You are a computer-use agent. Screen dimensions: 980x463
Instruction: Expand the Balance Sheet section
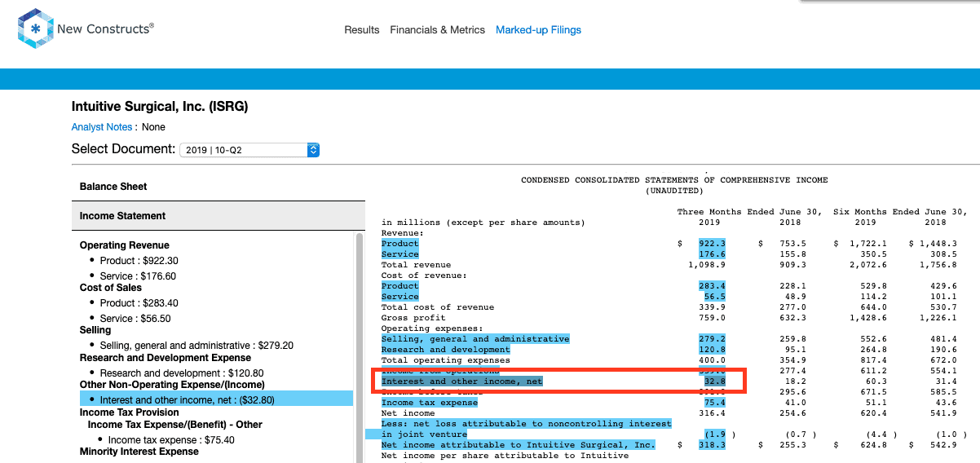tap(219, 187)
